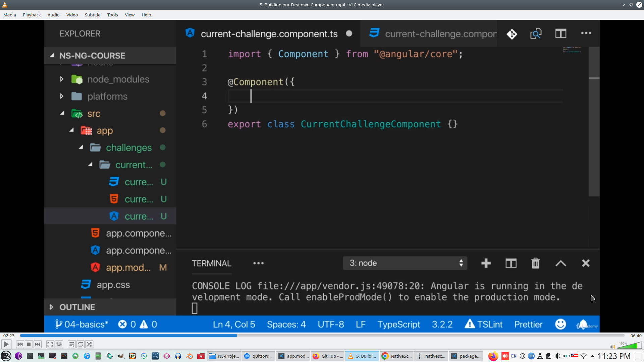
Task: Click the video seek progress bar
Action: (x=322, y=336)
